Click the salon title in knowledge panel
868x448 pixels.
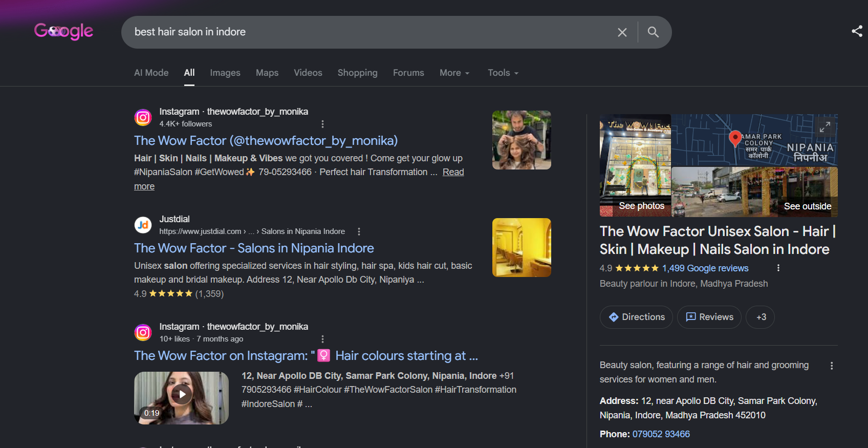718,240
